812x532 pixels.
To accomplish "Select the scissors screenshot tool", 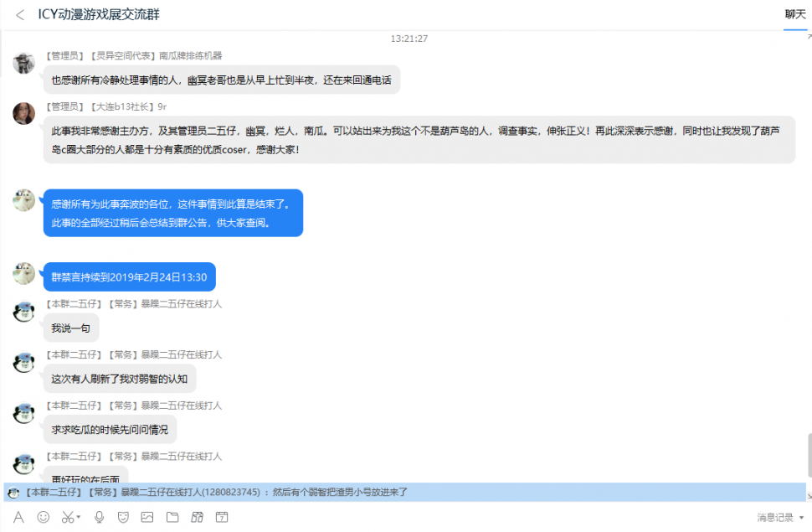I will pos(68,517).
